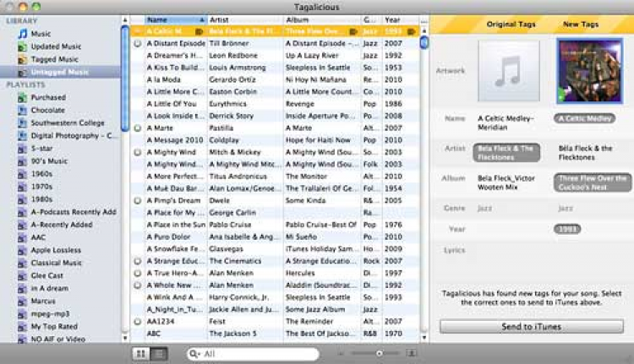Click the search field labeled All
This screenshot has width=634, height=364.
tap(253, 354)
